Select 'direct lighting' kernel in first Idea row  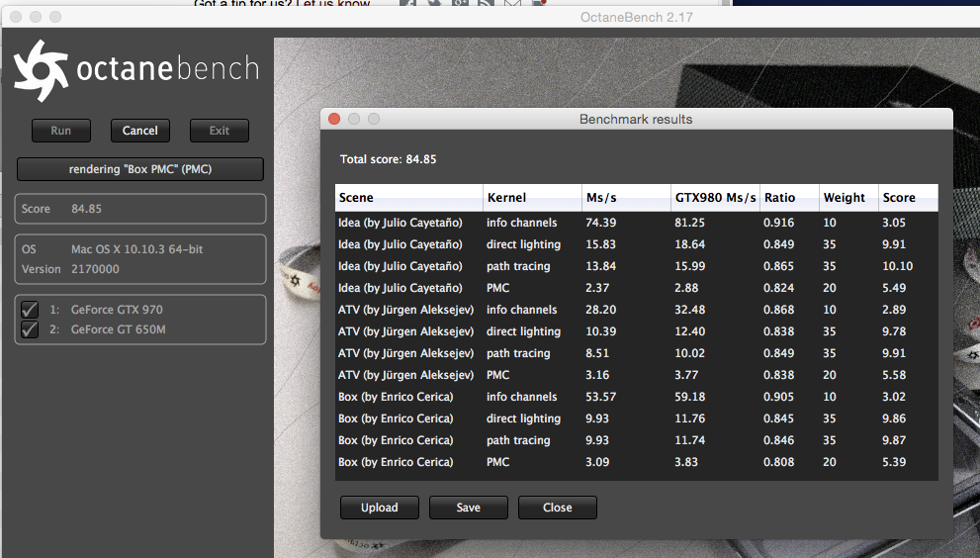pos(523,244)
